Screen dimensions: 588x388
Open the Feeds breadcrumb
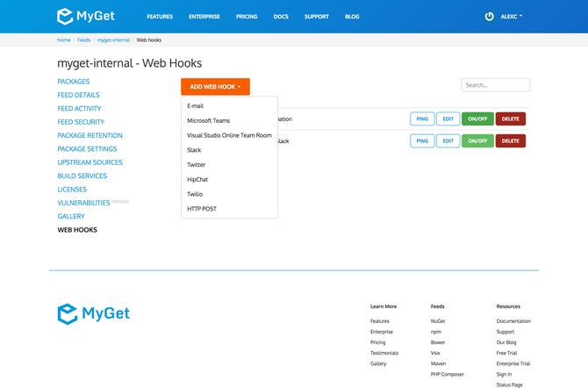pos(83,40)
